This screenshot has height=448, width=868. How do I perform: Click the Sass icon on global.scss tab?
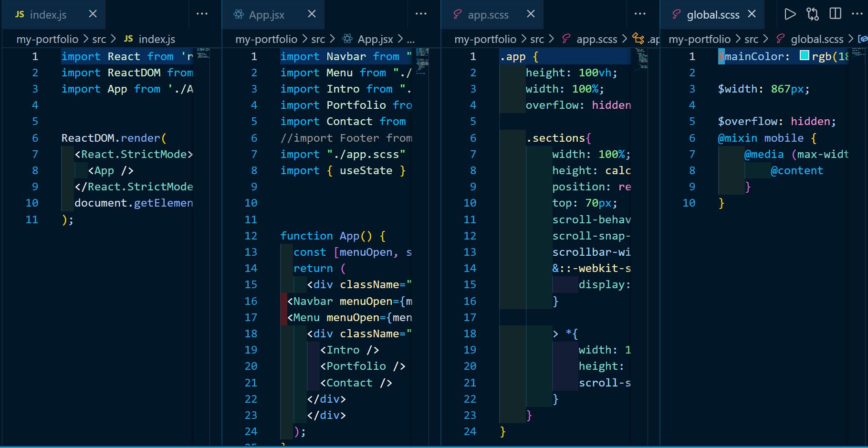click(676, 14)
